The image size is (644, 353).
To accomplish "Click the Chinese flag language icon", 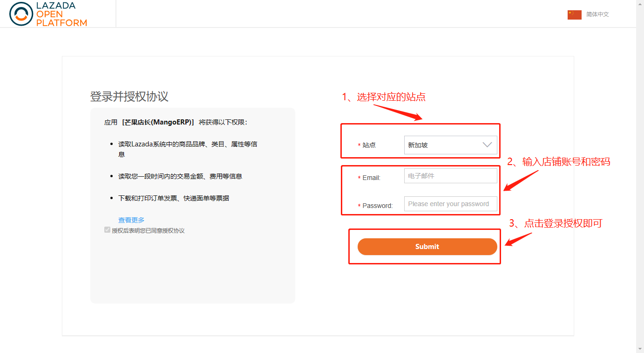I will pos(574,14).
